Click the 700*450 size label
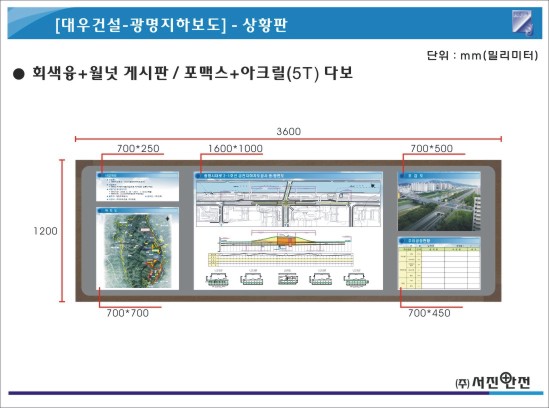 coord(429,313)
